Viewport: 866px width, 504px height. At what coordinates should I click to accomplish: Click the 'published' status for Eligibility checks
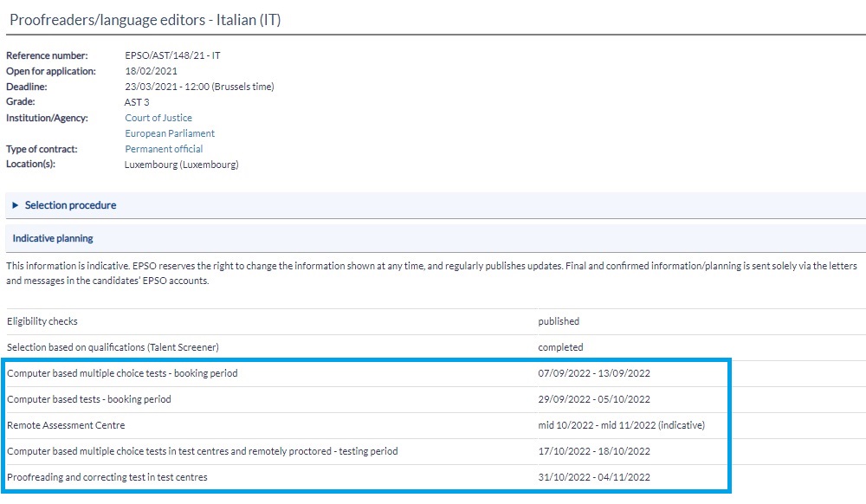pos(559,321)
